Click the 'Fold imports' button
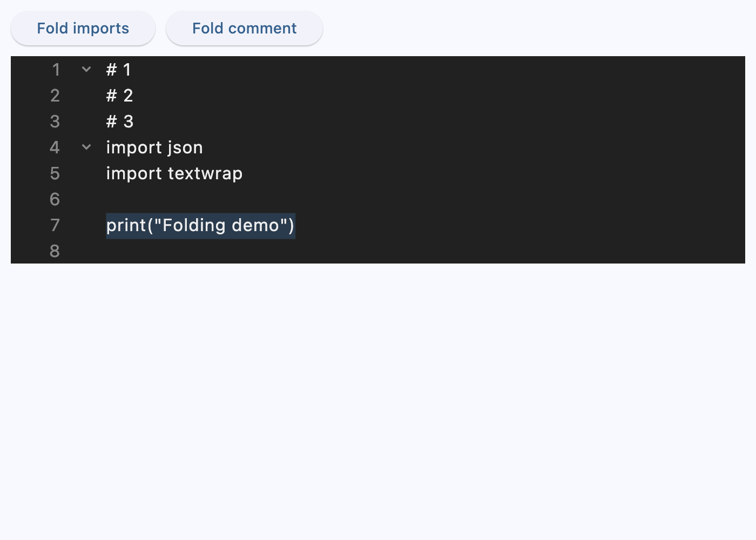756x540 pixels. click(83, 28)
